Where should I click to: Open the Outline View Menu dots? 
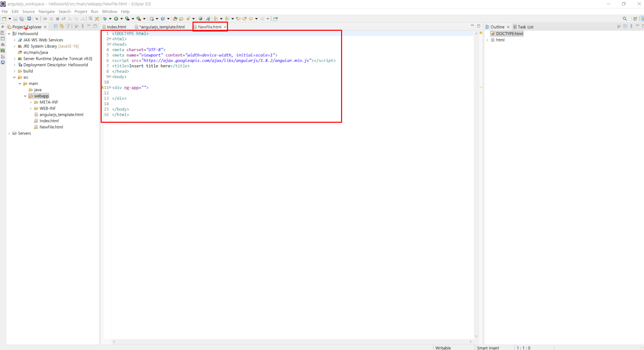point(631,26)
